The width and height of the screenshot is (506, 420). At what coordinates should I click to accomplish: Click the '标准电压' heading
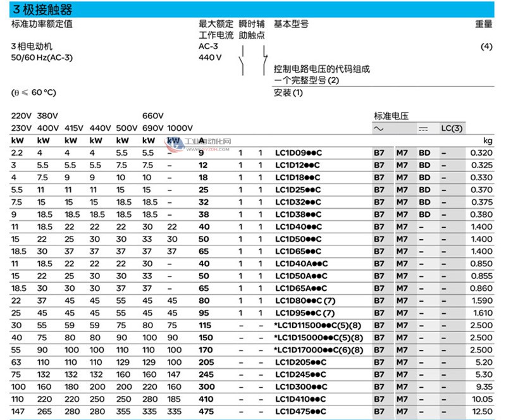[391, 116]
